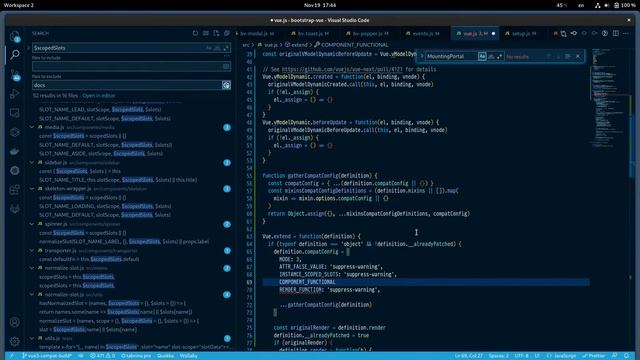Open the GitHub URL in code comment

[x=342, y=69]
